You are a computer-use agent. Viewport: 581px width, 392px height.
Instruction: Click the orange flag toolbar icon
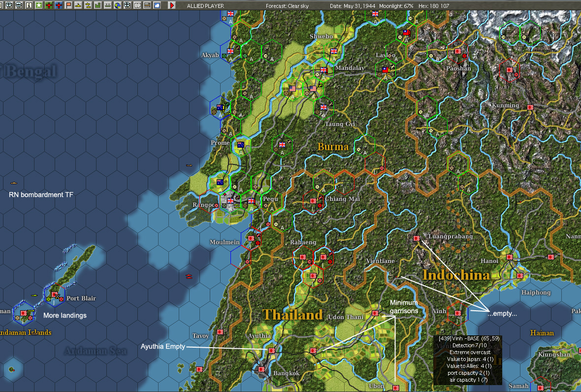click(68, 5)
